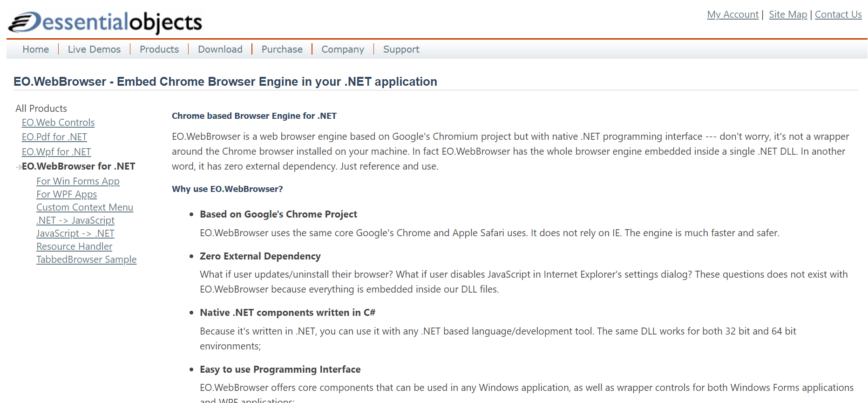Open the Live Demos menu

coord(94,49)
